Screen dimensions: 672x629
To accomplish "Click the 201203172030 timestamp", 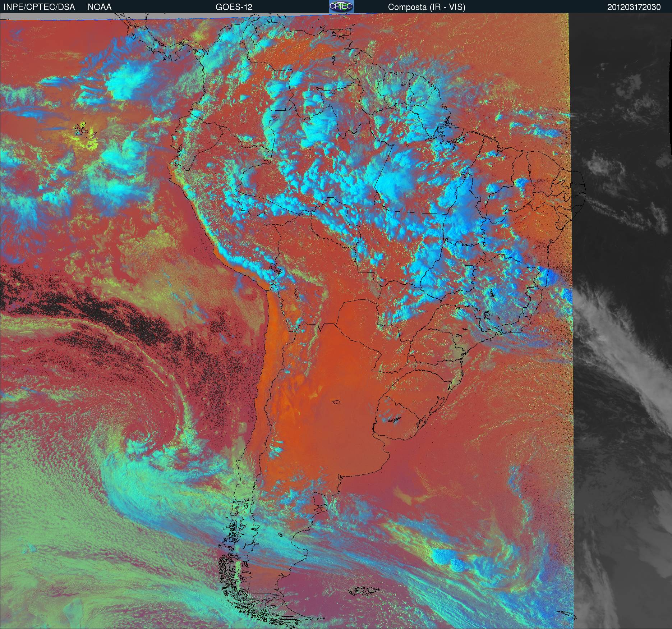I will [634, 7].
